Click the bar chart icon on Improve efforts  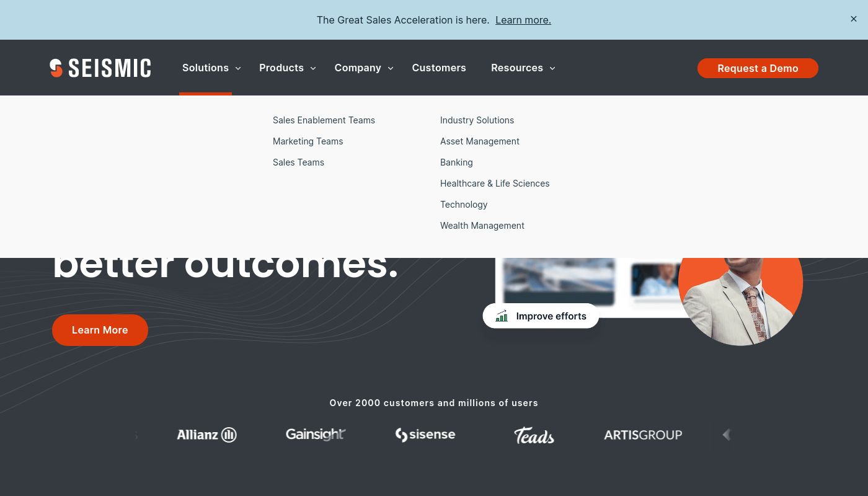point(502,316)
